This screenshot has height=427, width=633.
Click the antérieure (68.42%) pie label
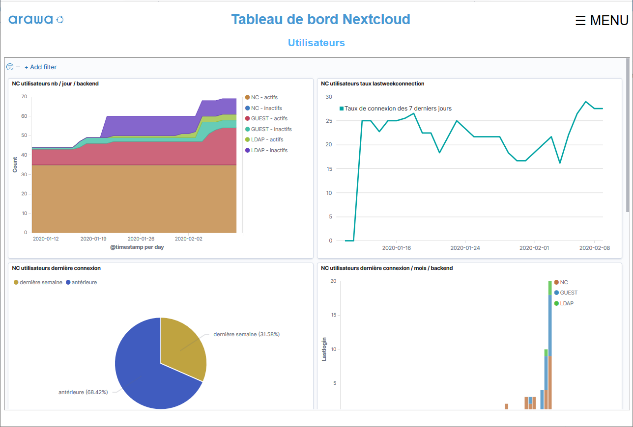click(83, 392)
